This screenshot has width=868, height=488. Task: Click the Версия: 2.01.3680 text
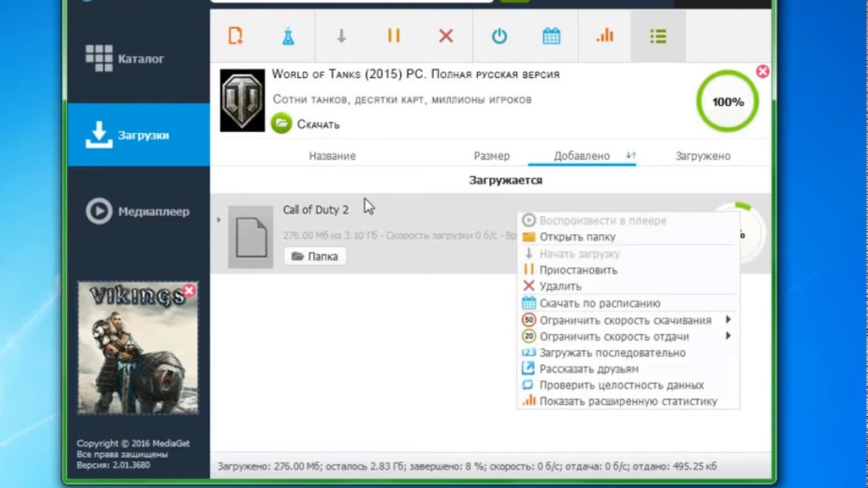click(113, 465)
